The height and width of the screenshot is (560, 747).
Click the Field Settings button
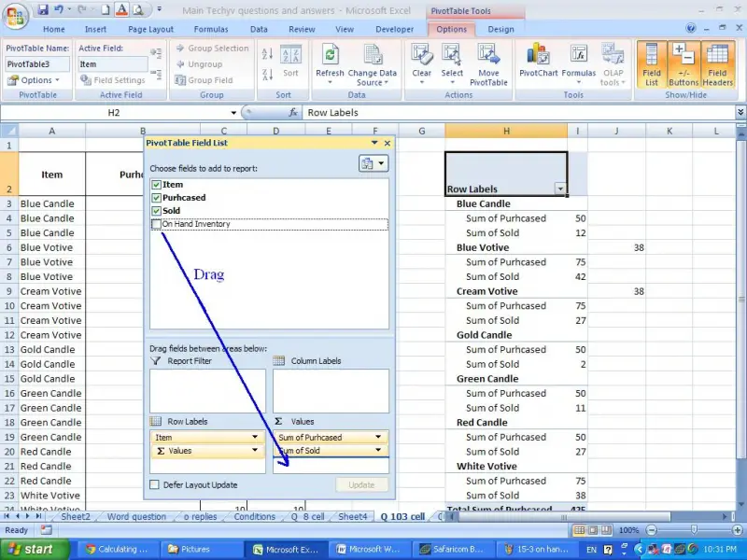pyautogui.click(x=113, y=80)
